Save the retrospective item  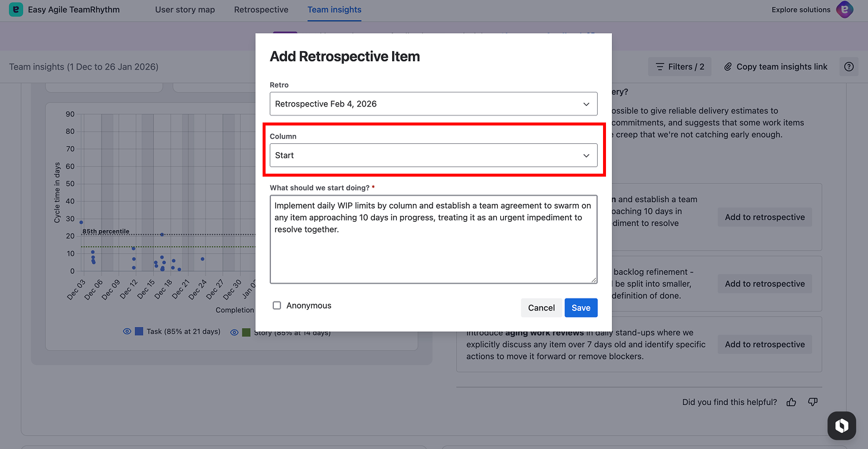580,307
